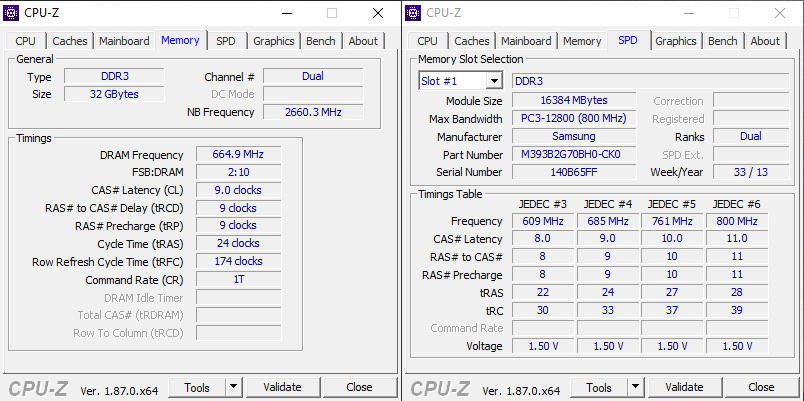Click the Channel # field showing Dual
The width and height of the screenshot is (804, 401).
click(x=313, y=76)
